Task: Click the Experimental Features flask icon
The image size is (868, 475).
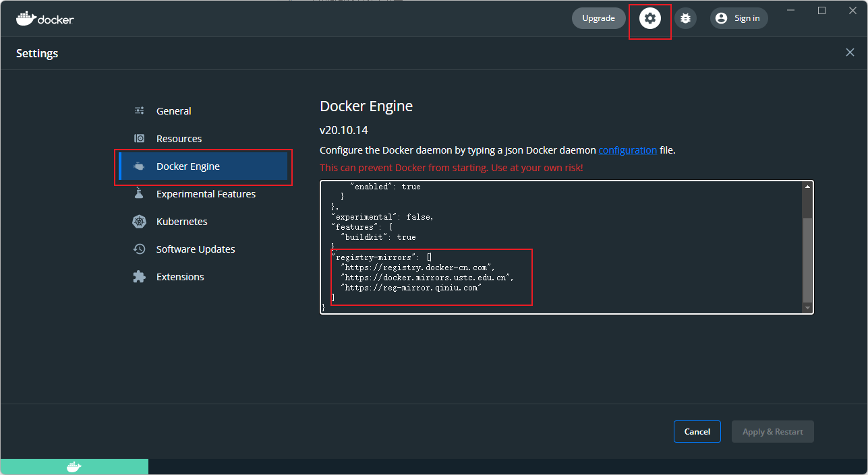Action: point(139,194)
